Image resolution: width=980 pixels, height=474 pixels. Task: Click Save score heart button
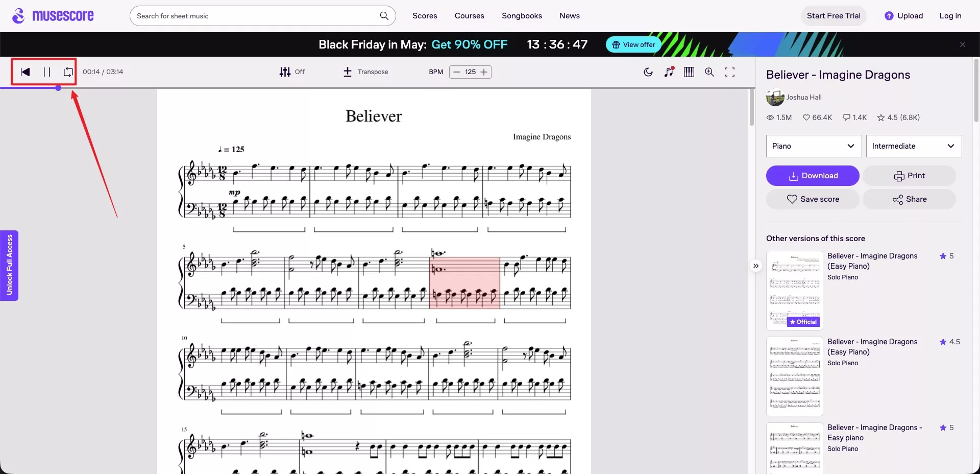point(813,199)
